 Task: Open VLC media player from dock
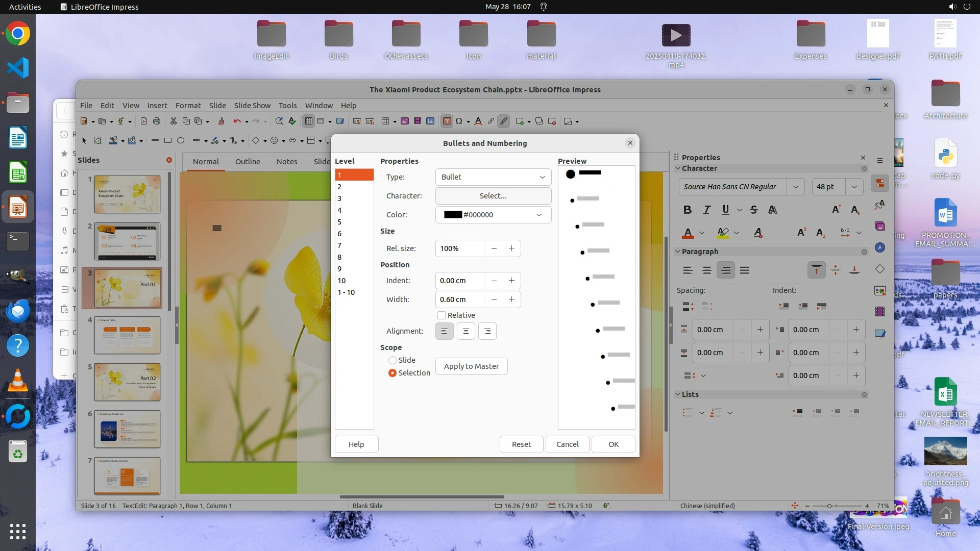tap(18, 381)
